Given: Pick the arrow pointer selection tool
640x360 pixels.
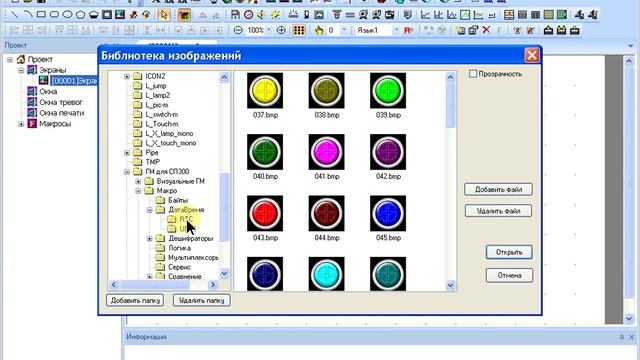Looking at the screenshot, I should [x=164, y=15].
